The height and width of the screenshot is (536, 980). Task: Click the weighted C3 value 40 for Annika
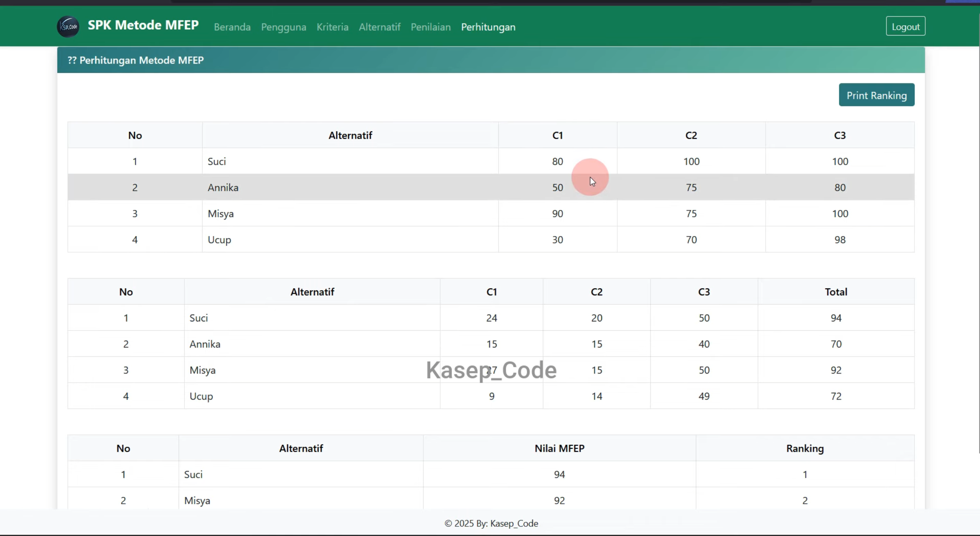click(x=704, y=344)
